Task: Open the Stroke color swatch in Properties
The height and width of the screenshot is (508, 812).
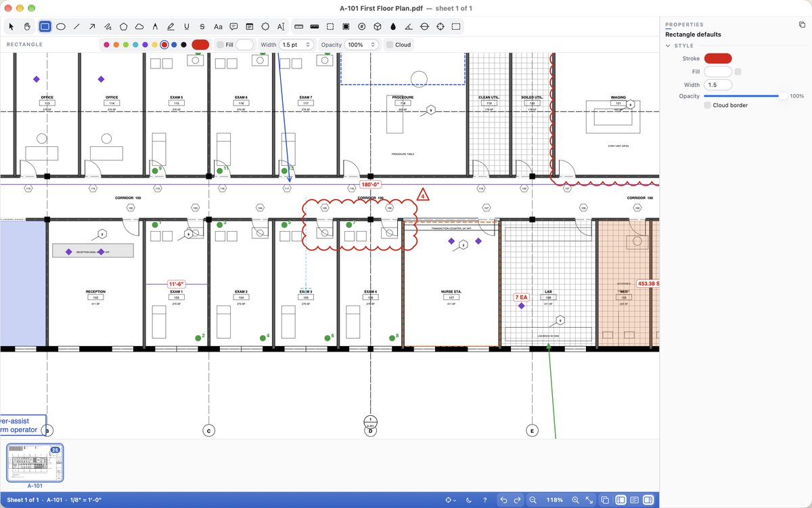Action: [x=718, y=59]
